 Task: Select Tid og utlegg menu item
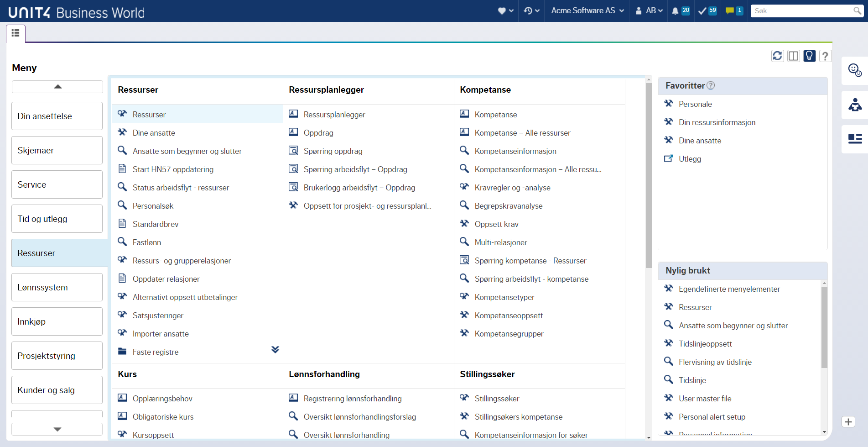pyautogui.click(x=57, y=219)
